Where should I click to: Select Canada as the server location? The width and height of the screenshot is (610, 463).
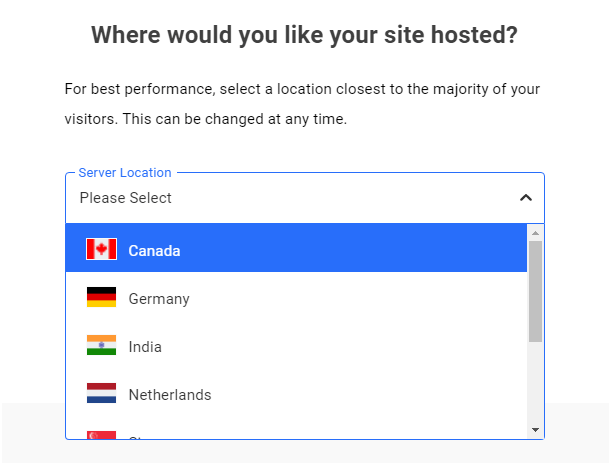(x=154, y=251)
